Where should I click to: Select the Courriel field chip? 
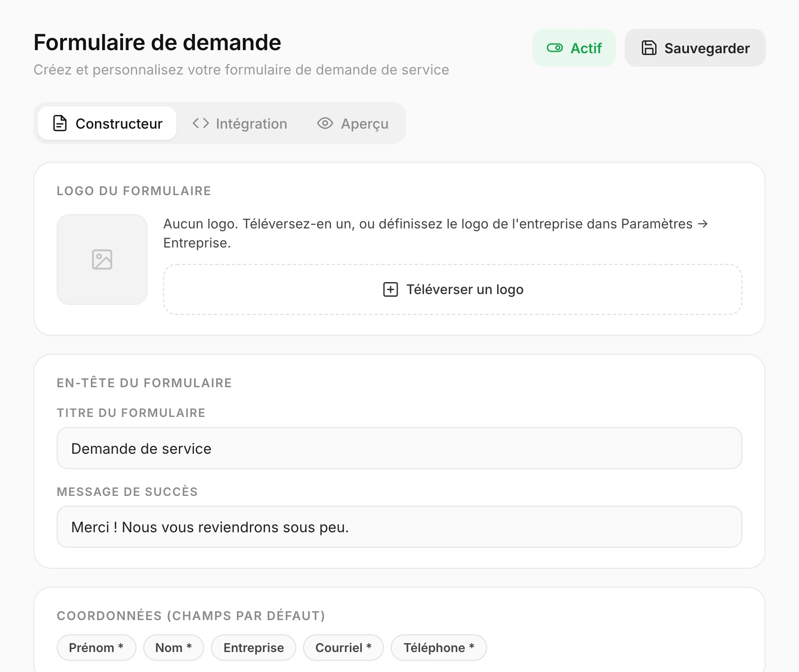click(x=343, y=648)
